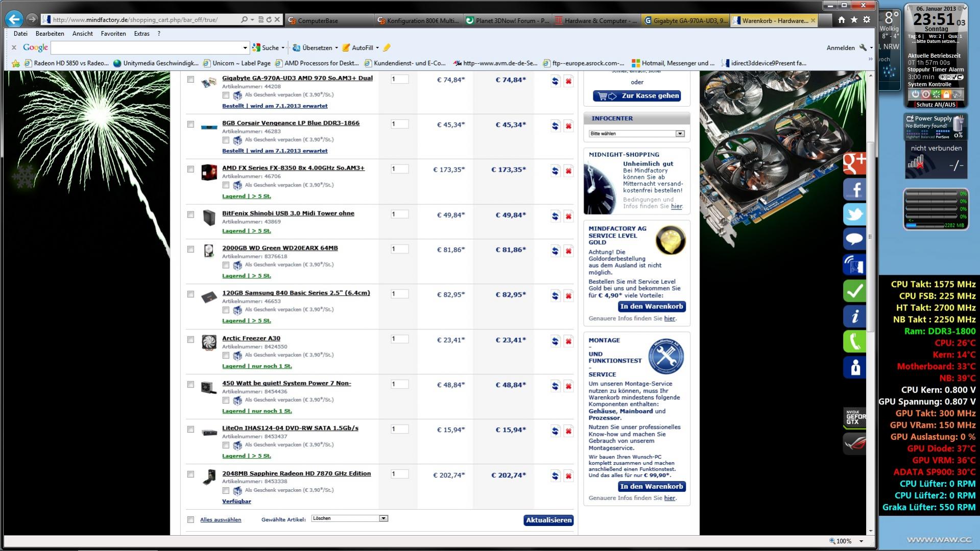Delete the BitFenix Shinobi row with red X
980x551 pixels.
pyautogui.click(x=568, y=216)
